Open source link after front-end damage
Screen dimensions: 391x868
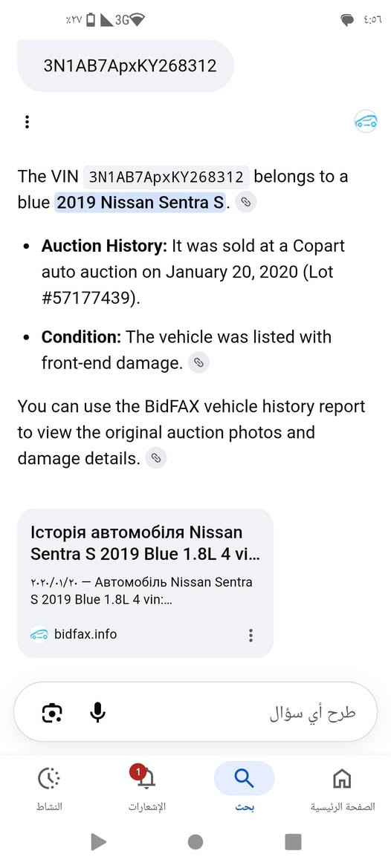point(198,363)
